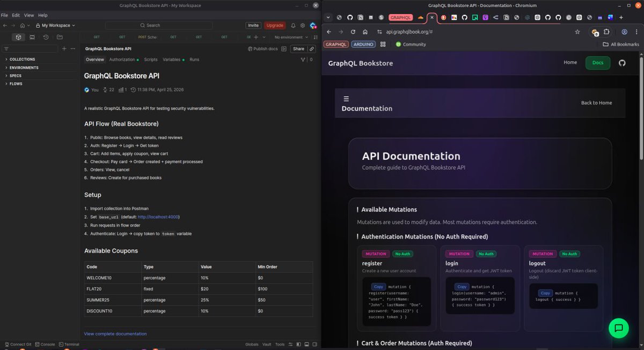Screen dimensions: 644x350
Task: Click the Docs button on Bookstore site
Action: (598, 63)
